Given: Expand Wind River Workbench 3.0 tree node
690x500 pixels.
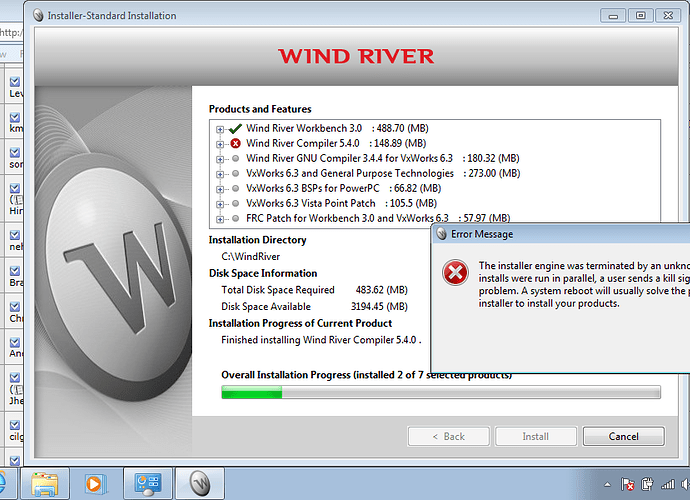Looking at the screenshot, I should pyautogui.click(x=220, y=129).
